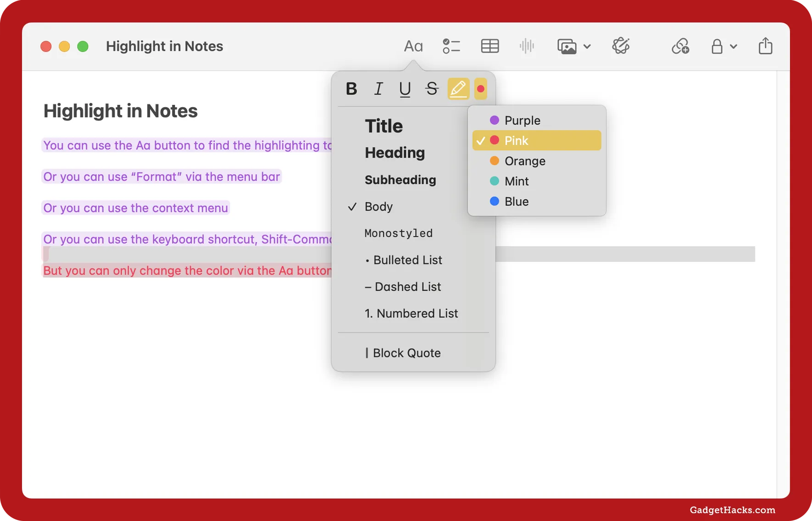
Task: Select the Pink highlight color
Action: click(537, 140)
